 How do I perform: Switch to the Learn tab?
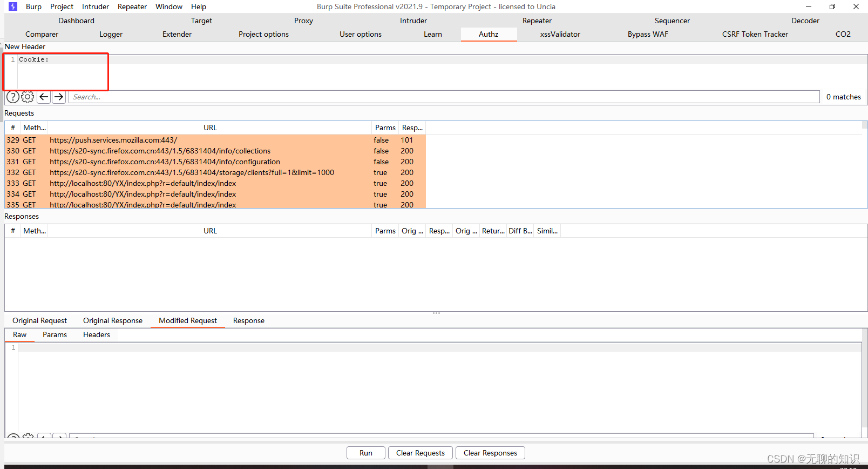pyautogui.click(x=433, y=34)
